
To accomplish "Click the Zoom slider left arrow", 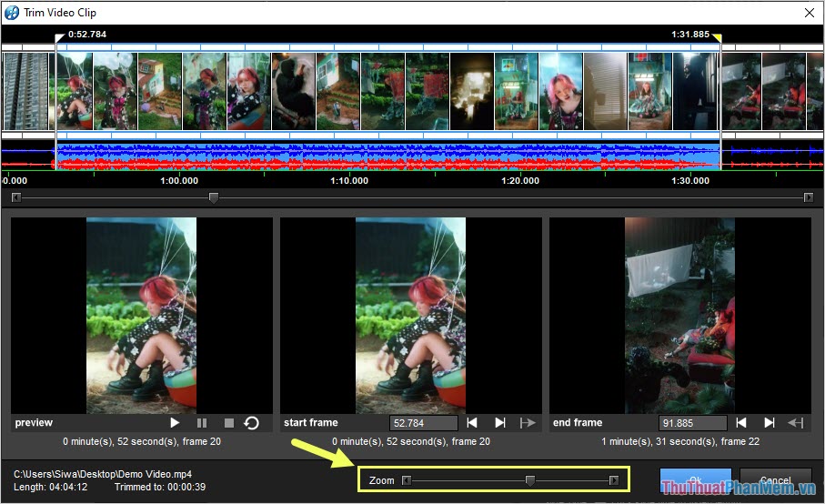I will click(x=407, y=480).
